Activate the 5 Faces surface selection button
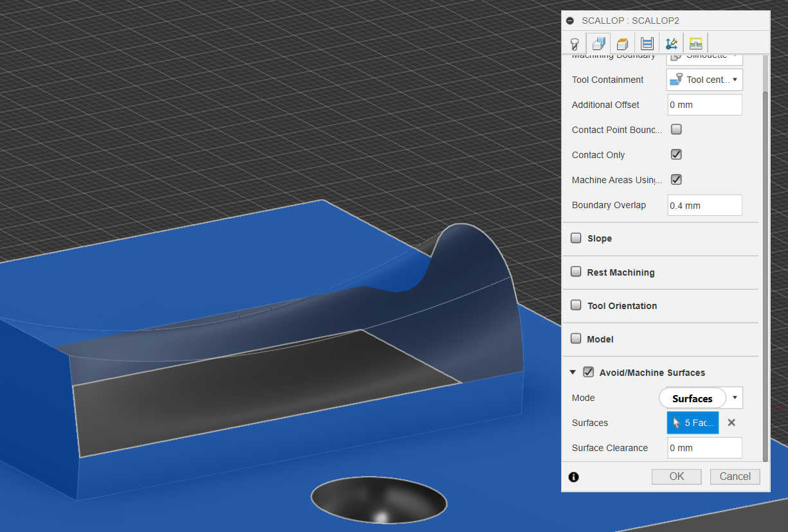 click(692, 423)
